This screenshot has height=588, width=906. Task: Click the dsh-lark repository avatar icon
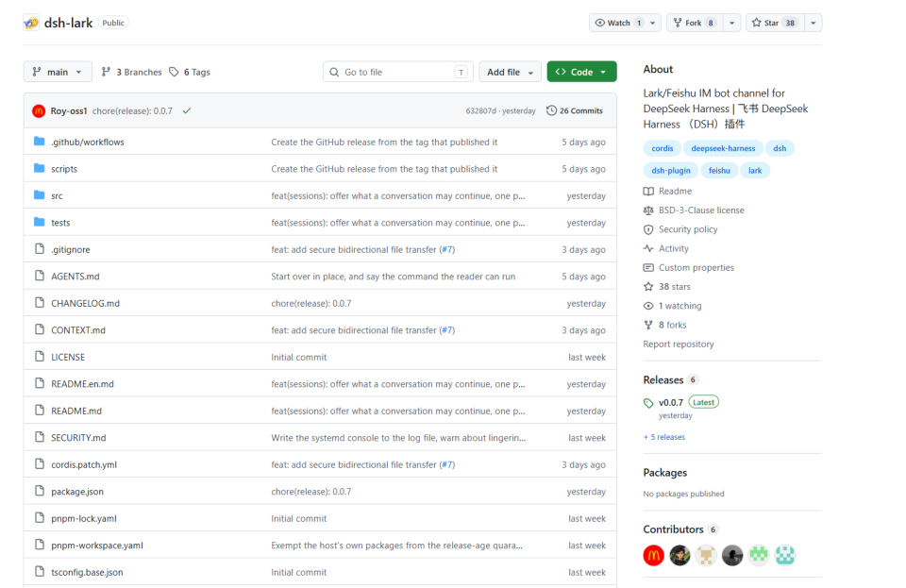coord(31,23)
